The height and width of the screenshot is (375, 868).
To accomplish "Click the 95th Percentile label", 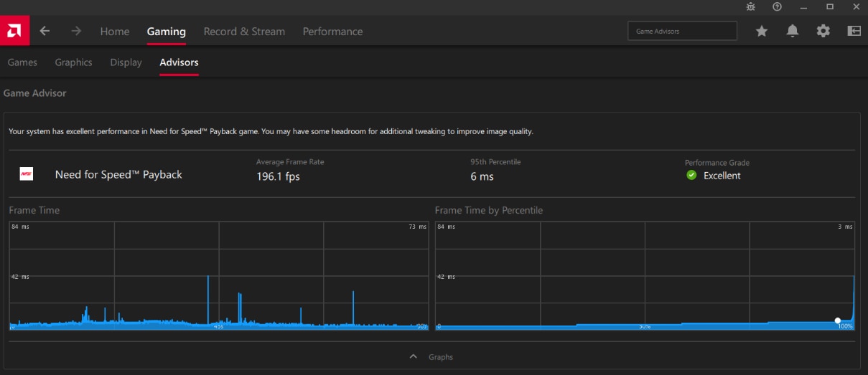I will [x=495, y=162].
